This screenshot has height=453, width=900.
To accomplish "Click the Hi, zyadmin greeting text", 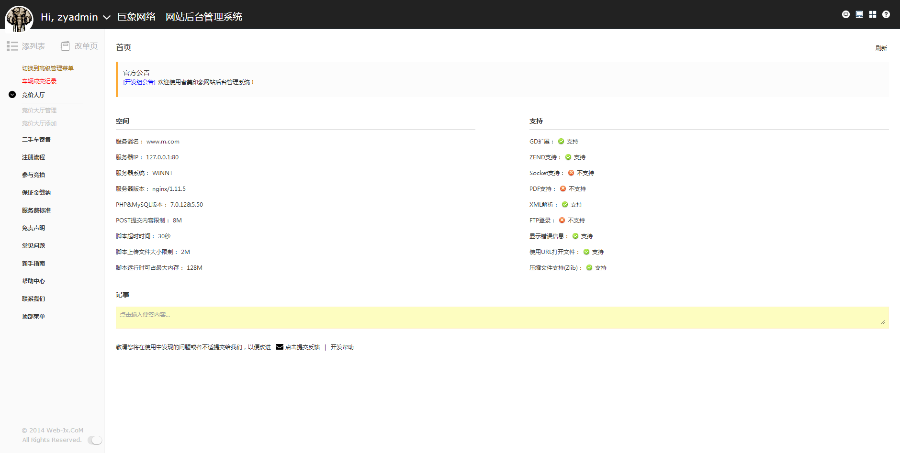I will (x=69, y=17).
